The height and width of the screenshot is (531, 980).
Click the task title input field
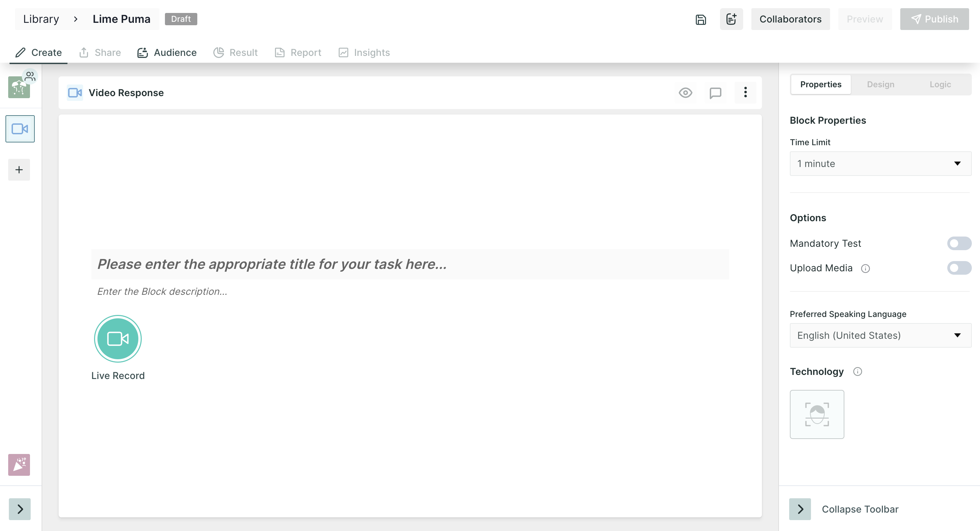[410, 264]
